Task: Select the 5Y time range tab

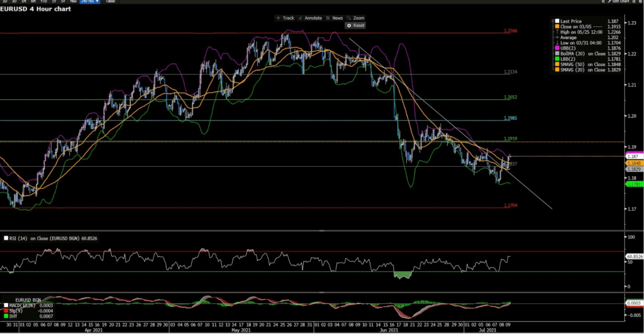Action: tap(63, 1)
